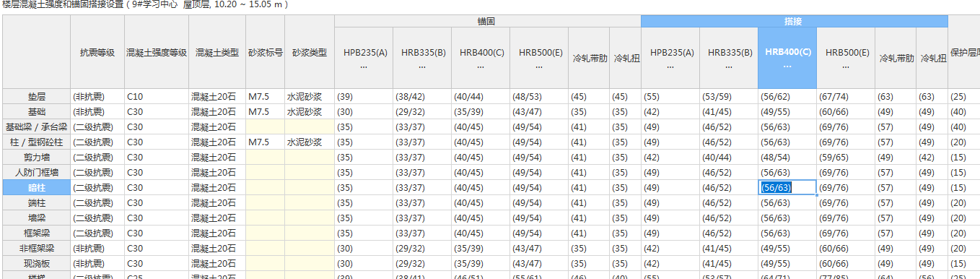Screen dimensions: 980x279
Task: Click (63) 冷轧带肋 lap cell in 垫层 row
Action: click(x=896, y=97)
